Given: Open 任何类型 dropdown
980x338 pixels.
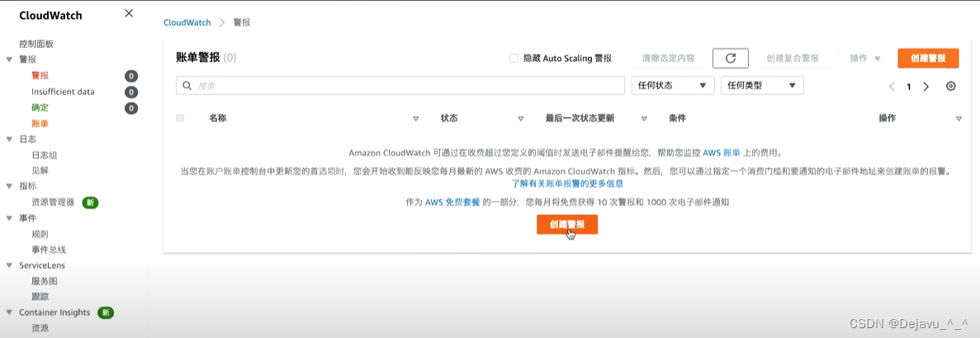Looking at the screenshot, I should (x=762, y=86).
